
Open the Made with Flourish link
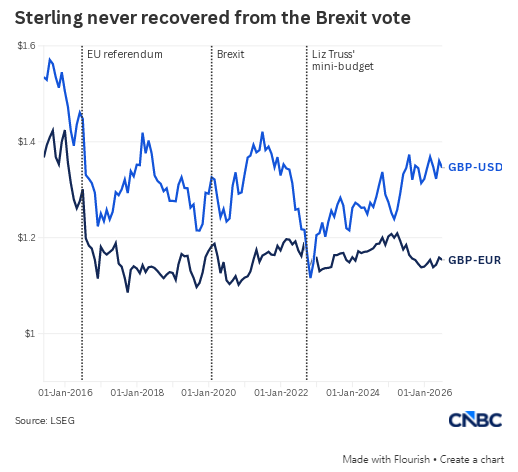pyautogui.click(x=386, y=459)
